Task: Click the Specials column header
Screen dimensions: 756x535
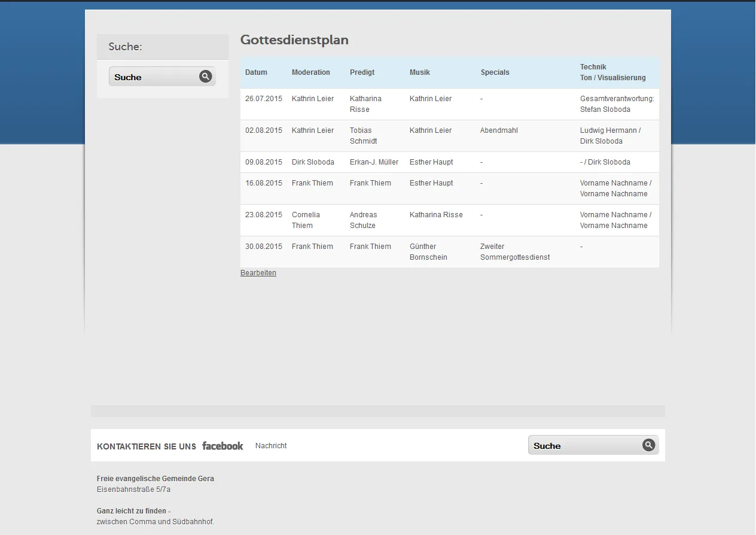Action: pyautogui.click(x=495, y=72)
